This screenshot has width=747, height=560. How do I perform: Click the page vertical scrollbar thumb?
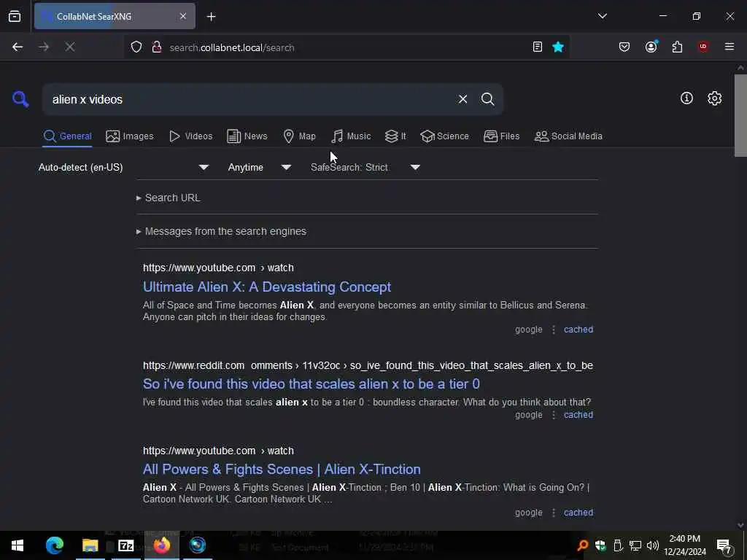tap(740, 114)
